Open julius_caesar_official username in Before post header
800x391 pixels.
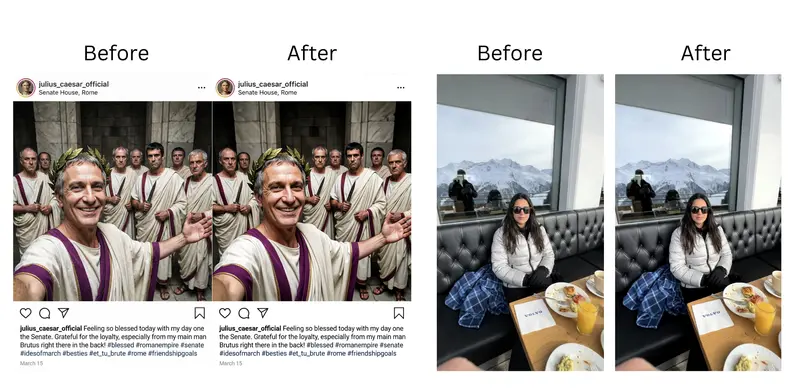(73, 84)
